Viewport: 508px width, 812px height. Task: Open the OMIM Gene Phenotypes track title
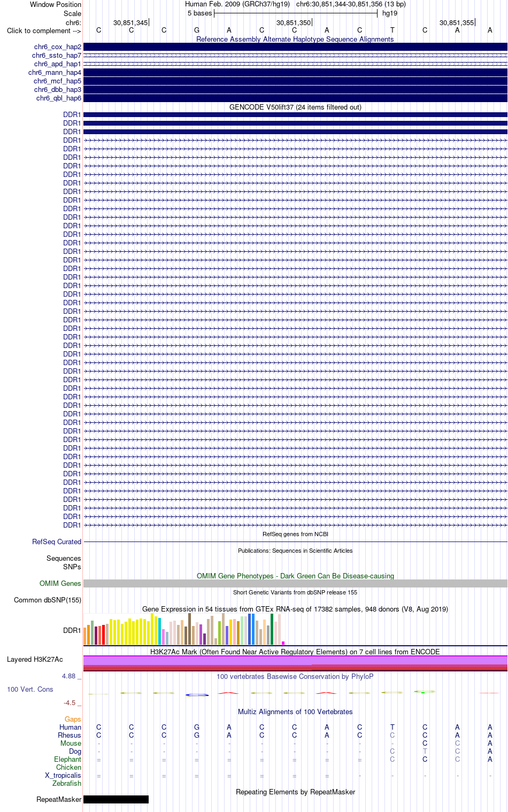(x=295, y=576)
